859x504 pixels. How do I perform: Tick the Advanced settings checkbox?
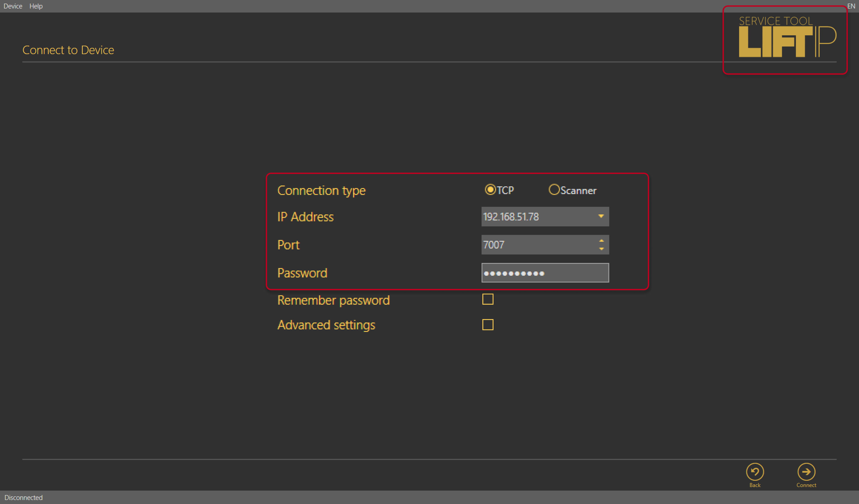488,325
